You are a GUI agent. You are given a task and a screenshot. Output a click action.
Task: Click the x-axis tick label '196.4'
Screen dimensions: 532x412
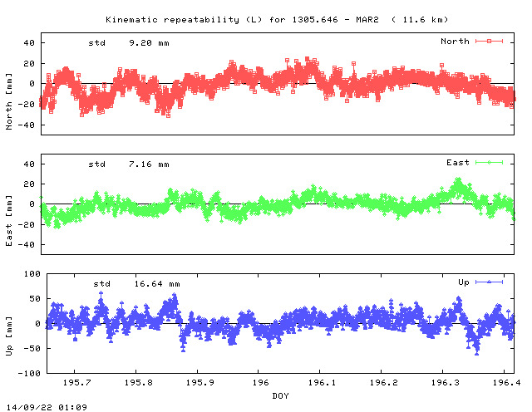(506, 382)
